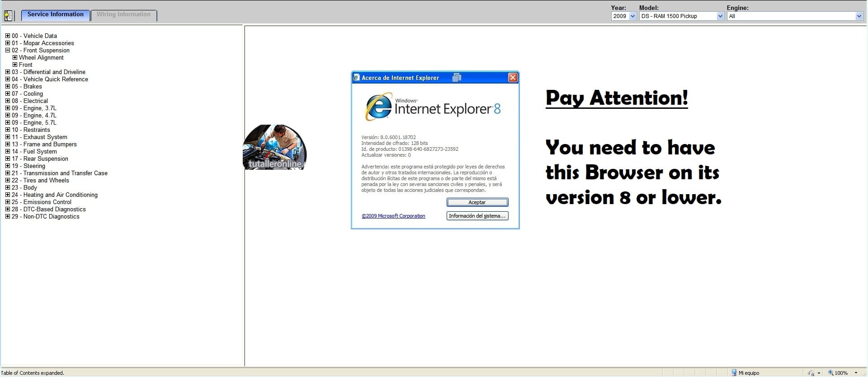This screenshot has width=868, height=377.
Task: Click the mechanic tutalleronline thumbnail image
Action: coord(275,147)
